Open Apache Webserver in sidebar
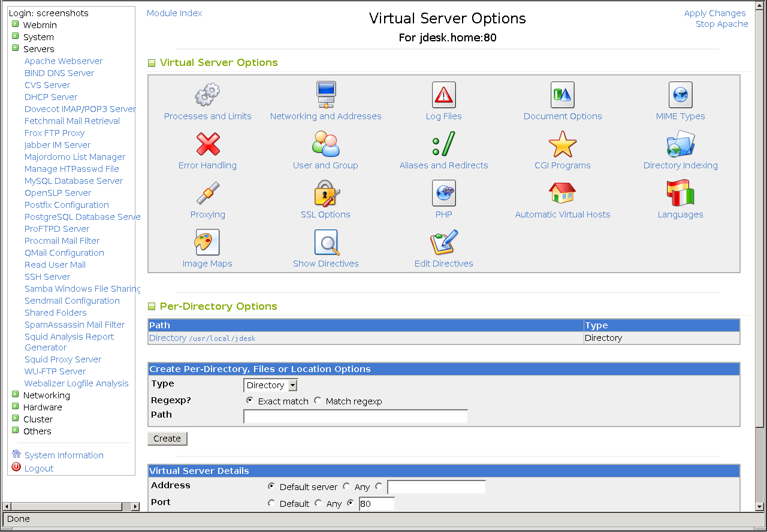The image size is (767, 532). (64, 61)
